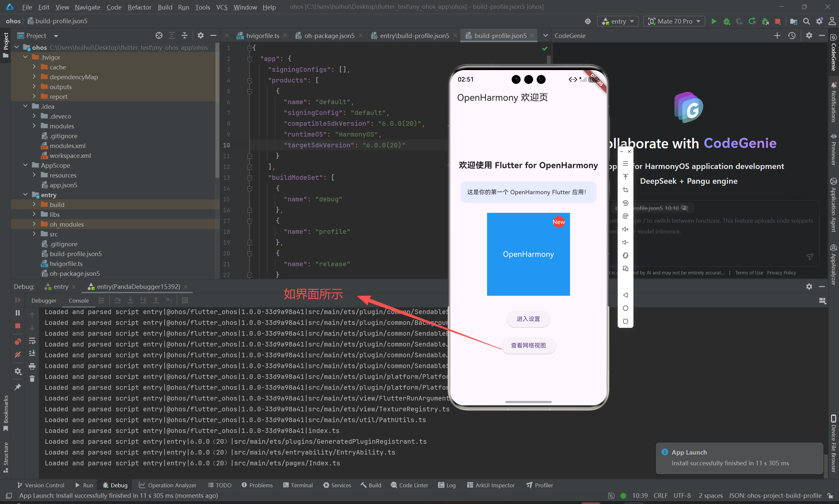Tap the 进入设置 button in emulator
Image resolution: width=839 pixels, height=504 pixels.
tap(528, 319)
